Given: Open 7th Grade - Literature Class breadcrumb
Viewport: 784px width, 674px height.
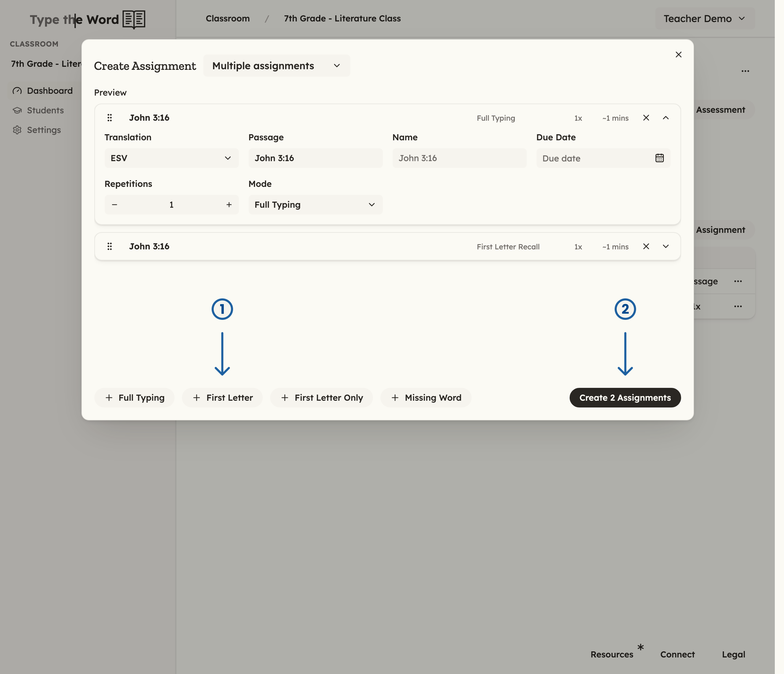Looking at the screenshot, I should point(342,19).
